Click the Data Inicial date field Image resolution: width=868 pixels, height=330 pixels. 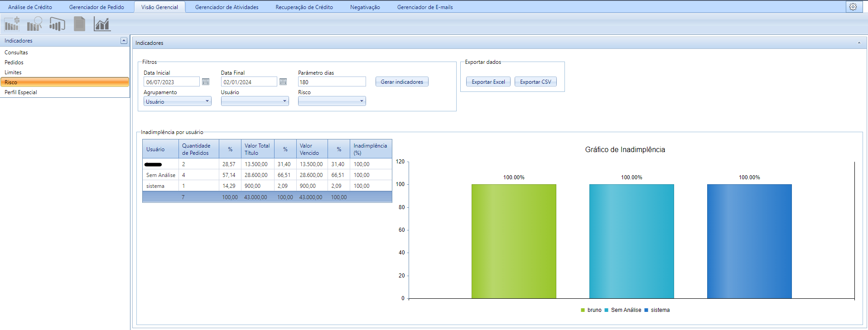(171, 82)
